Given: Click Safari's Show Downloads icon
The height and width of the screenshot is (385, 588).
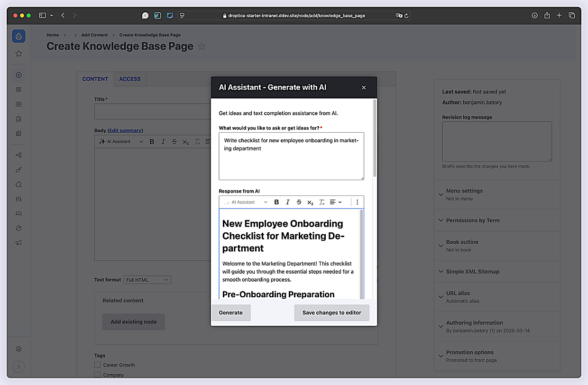Looking at the screenshot, I should pyautogui.click(x=534, y=15).
